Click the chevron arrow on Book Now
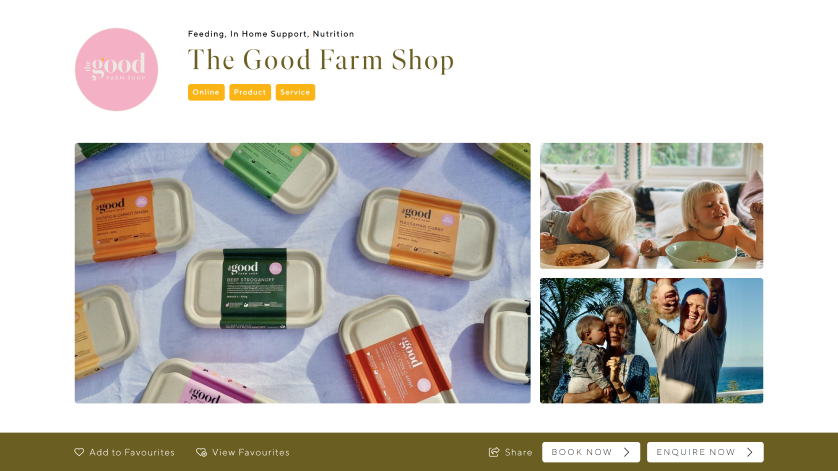The width and height of the screenshot is (838, 471). tap(626, 452)
